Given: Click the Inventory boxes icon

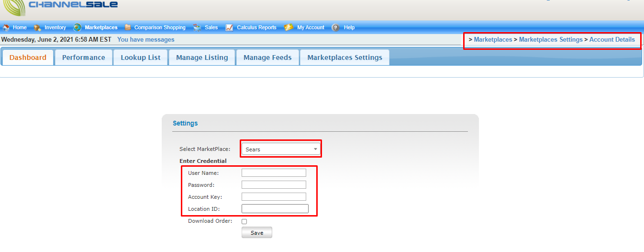Looking at the screenshot, I should (37, 28).
